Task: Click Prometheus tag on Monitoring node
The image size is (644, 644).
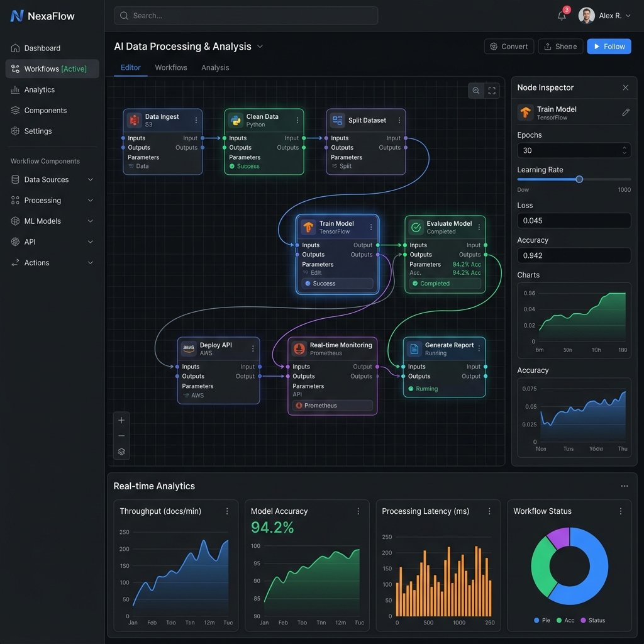Action: (x=333, y=406)
